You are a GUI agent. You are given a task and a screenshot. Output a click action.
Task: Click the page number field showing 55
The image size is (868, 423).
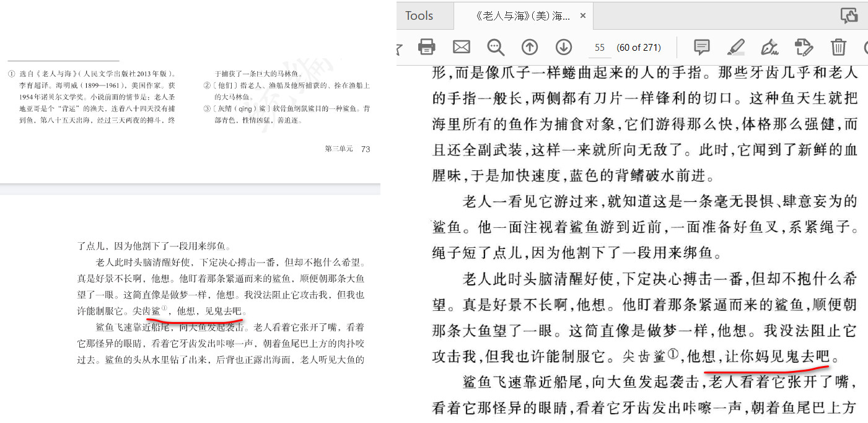599,48
